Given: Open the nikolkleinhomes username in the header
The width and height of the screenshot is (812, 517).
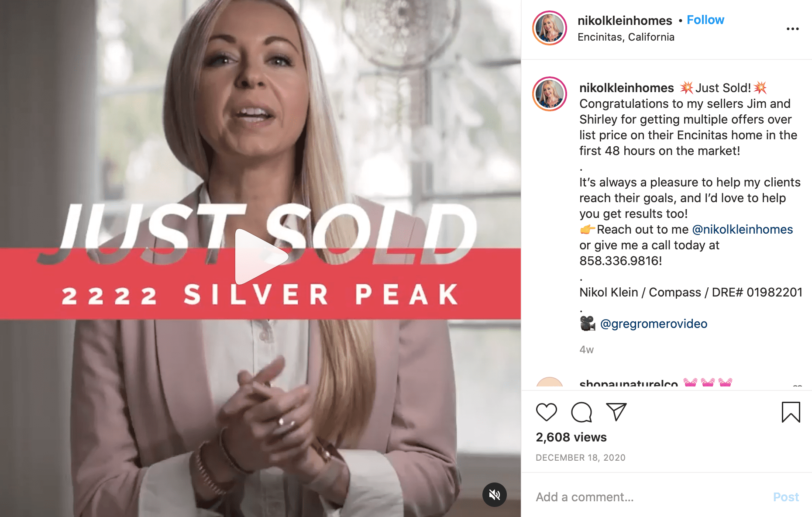Looking at the screenshot, I should (625, 21).
